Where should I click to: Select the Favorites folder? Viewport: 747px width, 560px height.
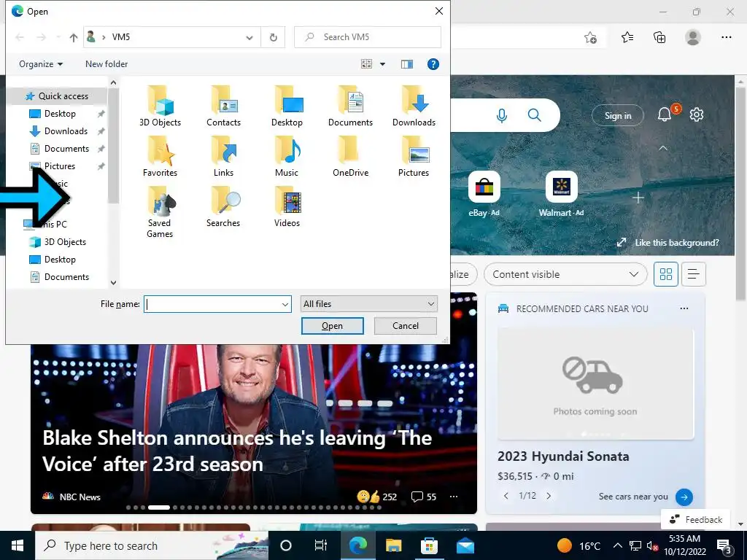click(x=160, y=156)
